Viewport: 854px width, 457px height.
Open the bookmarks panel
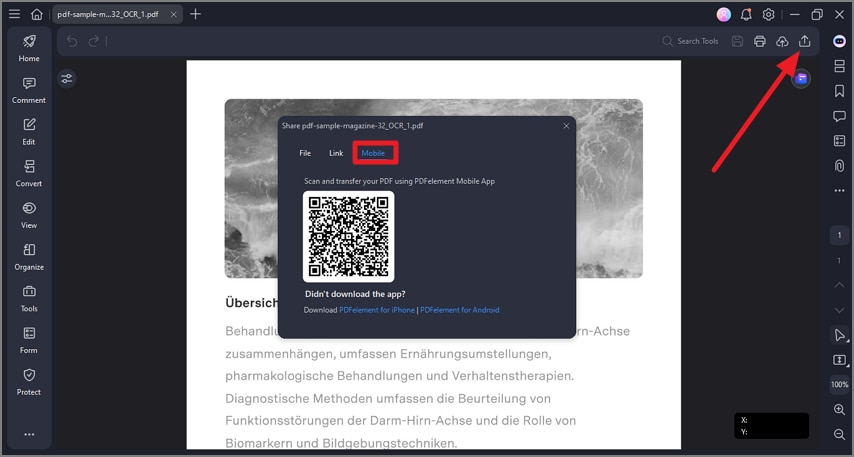pos(839,91)
